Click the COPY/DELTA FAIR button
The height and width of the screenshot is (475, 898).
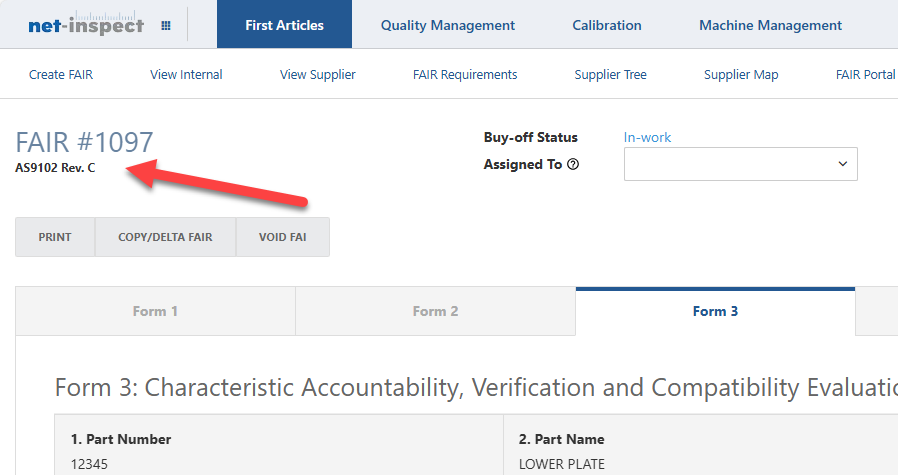point(165,237)
